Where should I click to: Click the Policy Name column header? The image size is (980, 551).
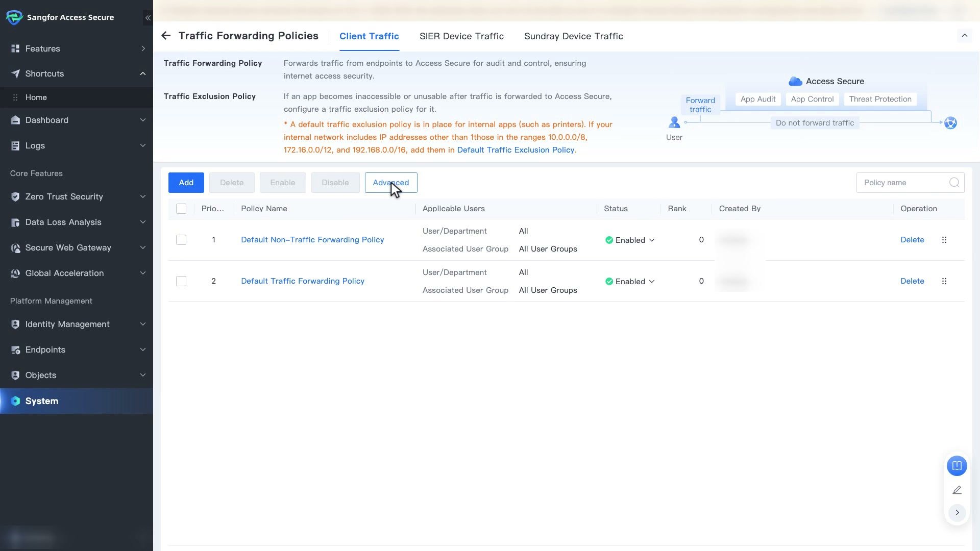coord(264,209)
